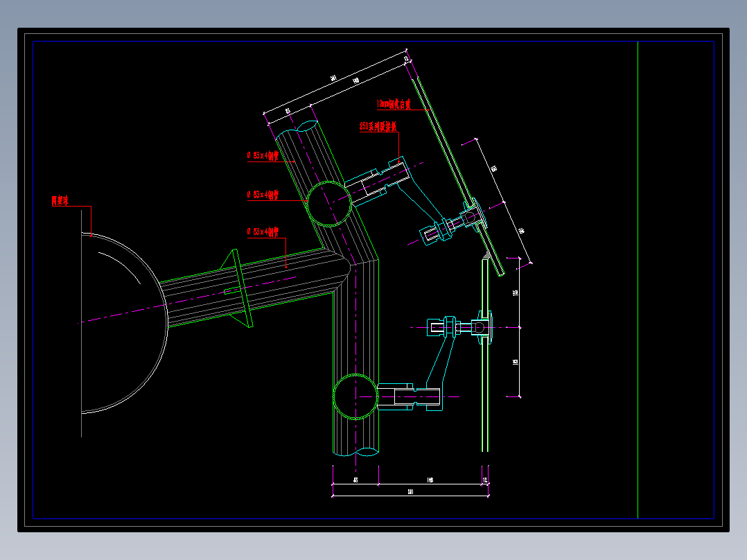747x560 pixels.
Task: Pick the vertical 185 dimension text
Action: click(515, 362)
